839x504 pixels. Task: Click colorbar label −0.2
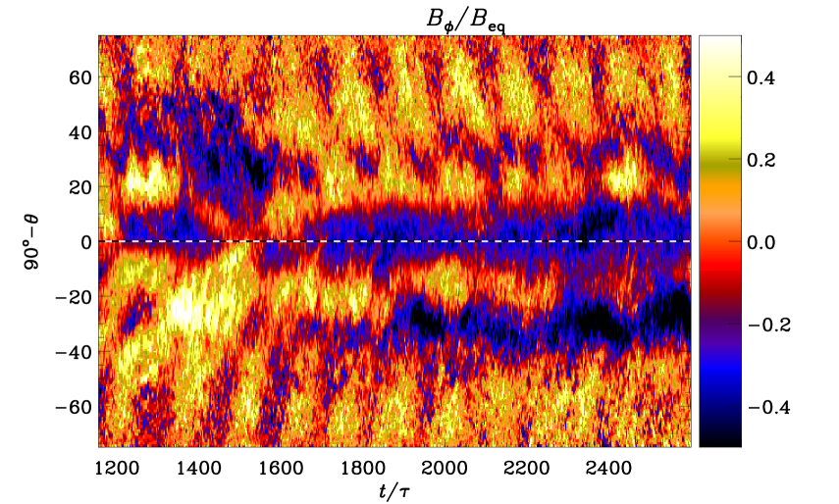[x=768, y=325]
